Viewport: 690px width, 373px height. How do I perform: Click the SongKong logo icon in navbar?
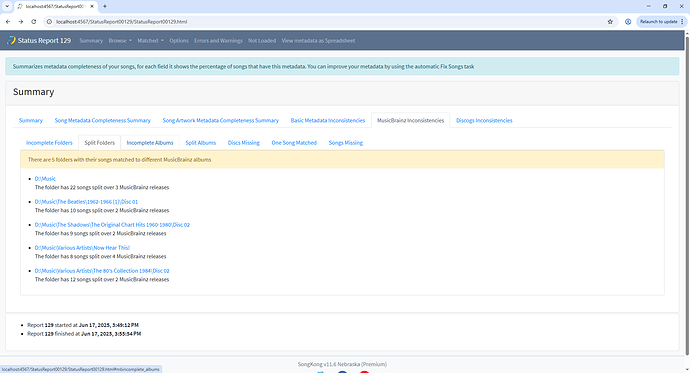11,40
